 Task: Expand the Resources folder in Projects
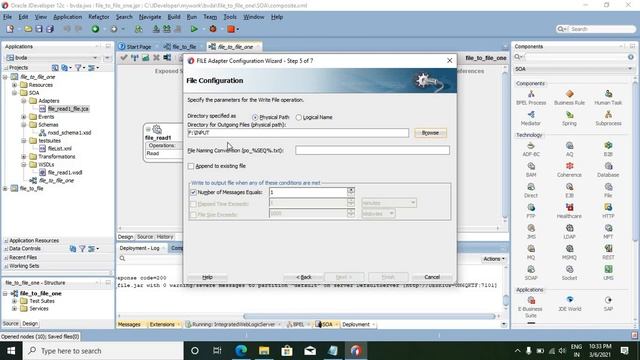[x=14, y=85]
